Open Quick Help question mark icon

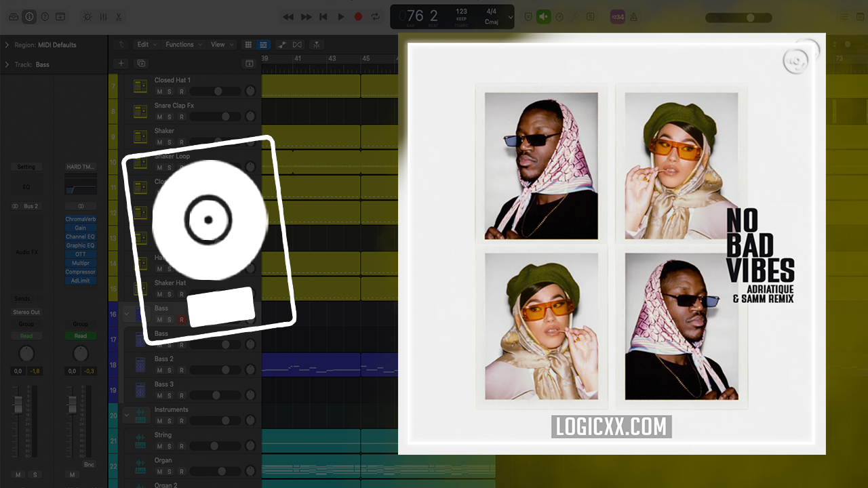(45, 17)
